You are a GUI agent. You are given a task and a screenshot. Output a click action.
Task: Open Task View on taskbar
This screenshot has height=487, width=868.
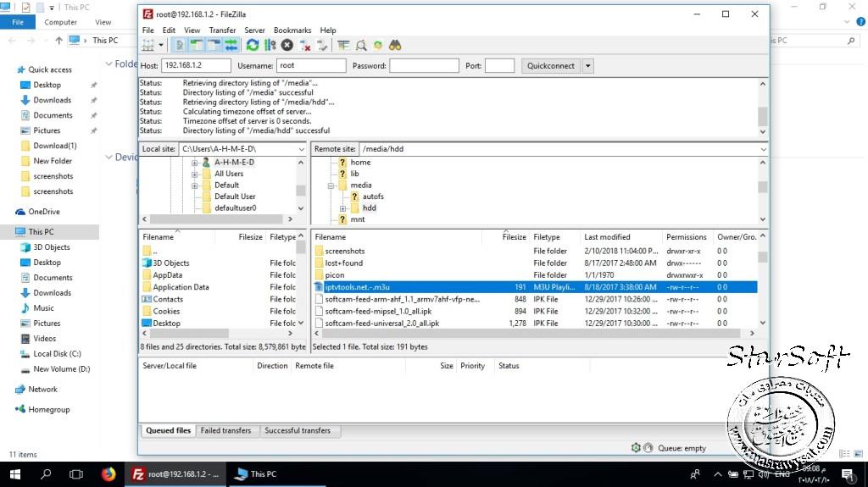pos(75,474)
